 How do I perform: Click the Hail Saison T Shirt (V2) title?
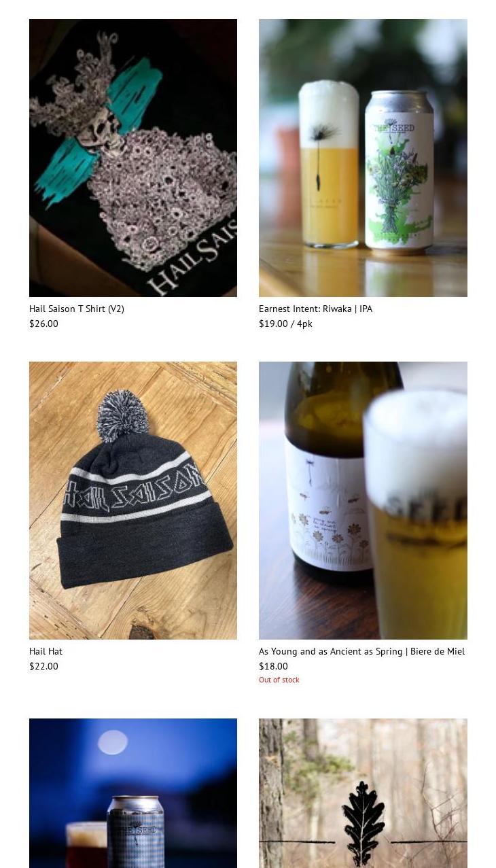(77, 309)
